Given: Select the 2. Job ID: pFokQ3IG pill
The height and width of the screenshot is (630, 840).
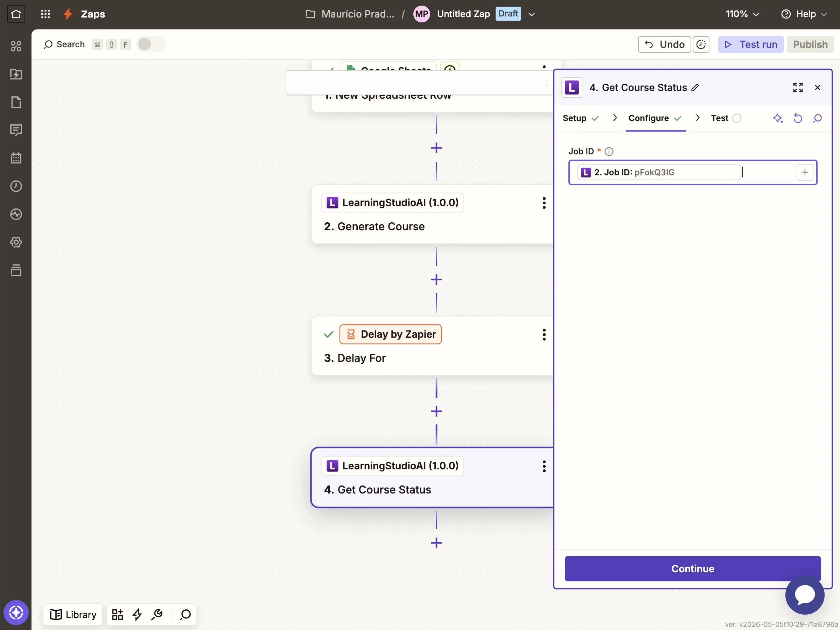Looking at the screenshot, I should 659,173.
